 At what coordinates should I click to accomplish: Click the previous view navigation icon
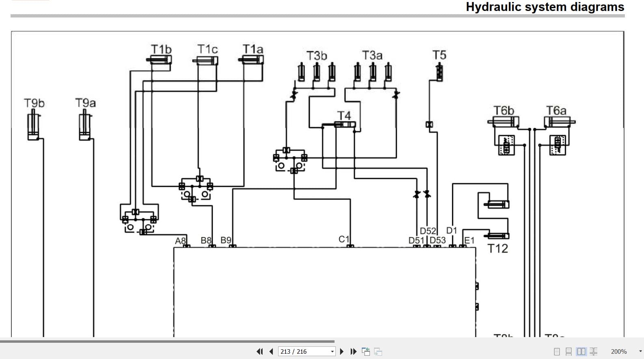pyautogui.click(x=366, y=352)
